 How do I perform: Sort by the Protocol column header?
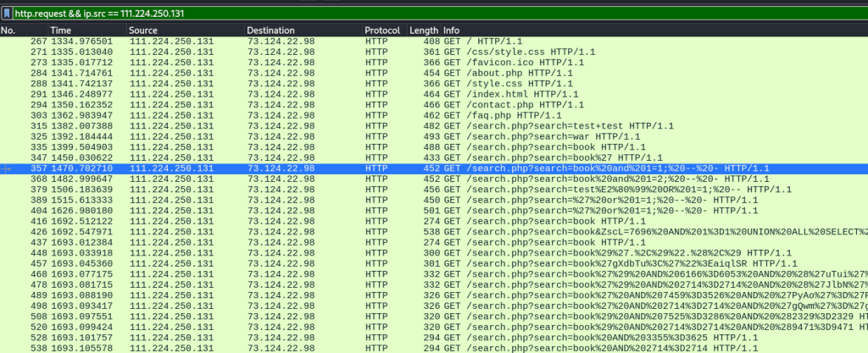click(x=382, y=30)
